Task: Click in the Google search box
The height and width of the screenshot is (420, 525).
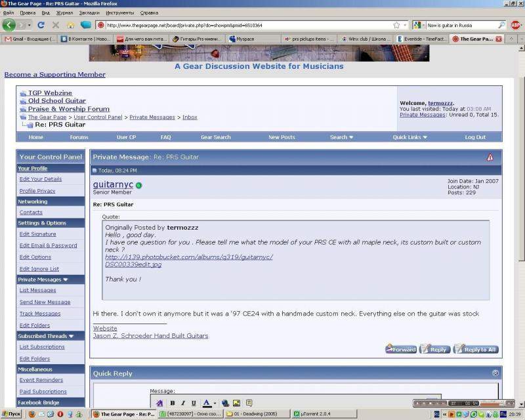Action: 462,25
